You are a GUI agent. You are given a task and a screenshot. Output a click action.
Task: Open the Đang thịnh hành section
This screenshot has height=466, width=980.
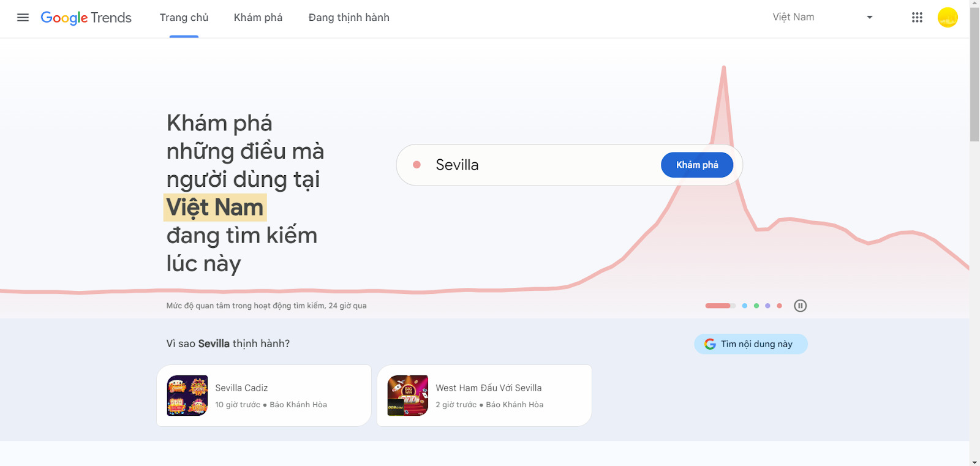point(349,18)
